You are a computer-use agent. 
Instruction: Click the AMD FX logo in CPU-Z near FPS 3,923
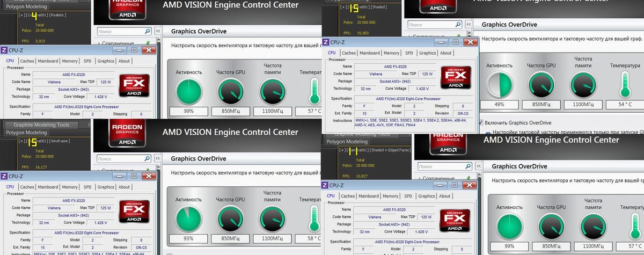(x=134, y=86)
